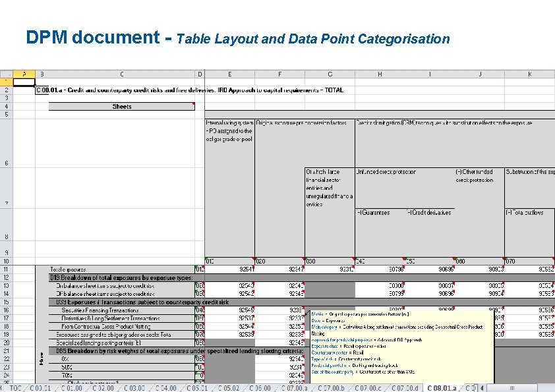Click '010 Breakdown of total exposures by exposure types' heading
The image size is (555, 392).
(121, 277)
